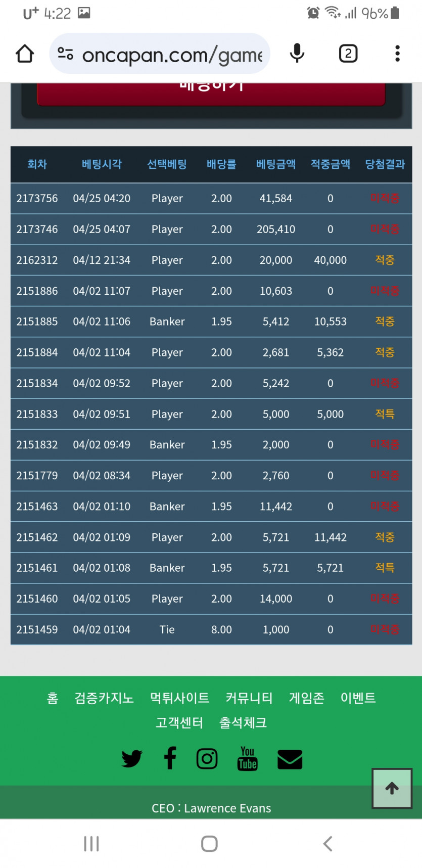Tap the Android back navigation button
This screenshot has width=422, height=868.
tap(327, 844)
